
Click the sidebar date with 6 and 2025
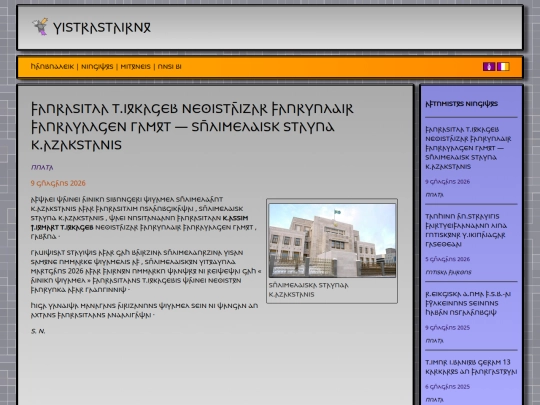[447, 387]
